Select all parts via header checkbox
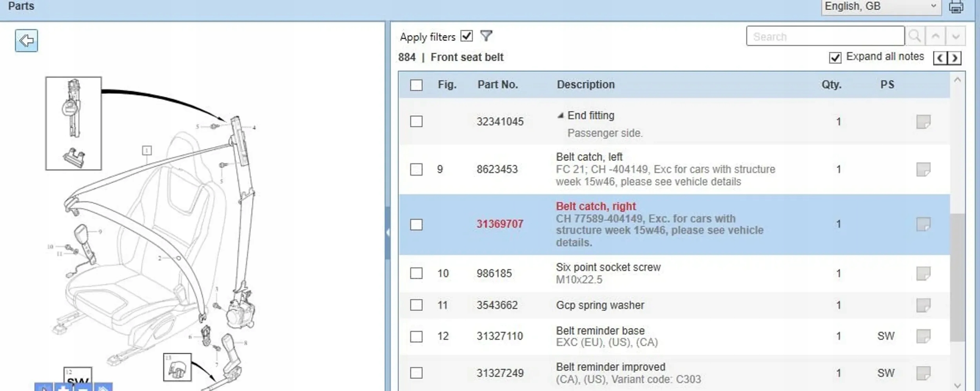This screenshot has height=391, width=980. click(416, 85)
